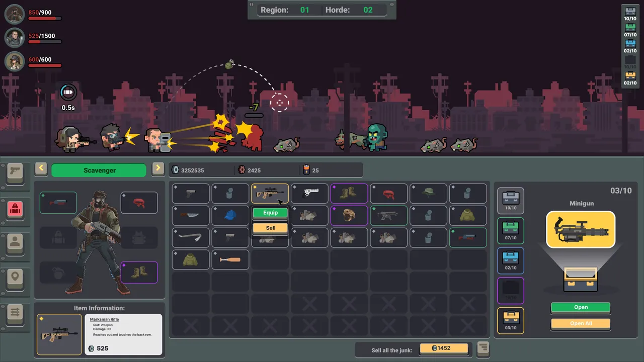This screenshot has width=644, height=362.
Task: Click the gear parts counter 2425
Action: (250, 170)
